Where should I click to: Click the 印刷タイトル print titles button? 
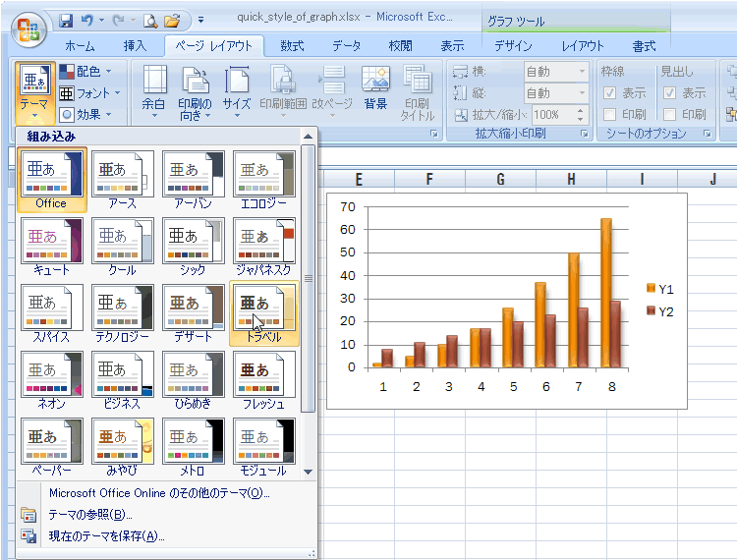[418, 92]
